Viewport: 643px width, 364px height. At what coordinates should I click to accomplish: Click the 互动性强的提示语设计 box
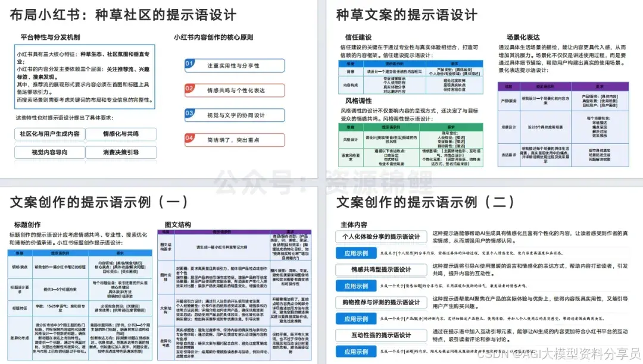(381, 335)
